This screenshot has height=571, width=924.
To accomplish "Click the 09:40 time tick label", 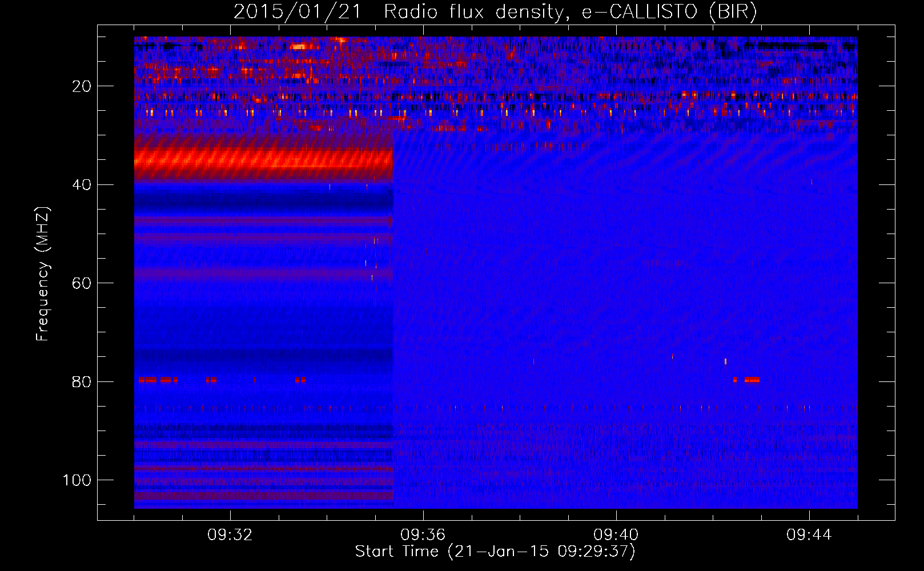I will 616,535.
